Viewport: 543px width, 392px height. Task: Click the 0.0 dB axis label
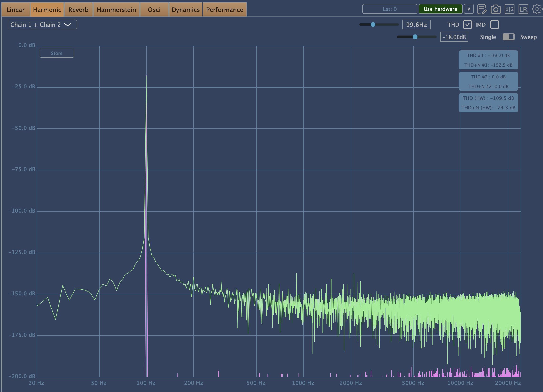click(x=27, y=45)
